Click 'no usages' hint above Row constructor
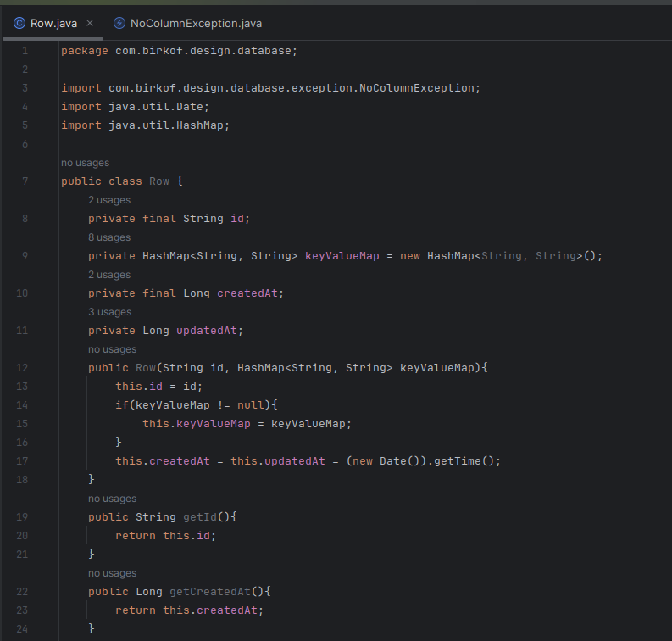This screenshot has height=641, width=672. pyautogui.click(x=113, y=349)
